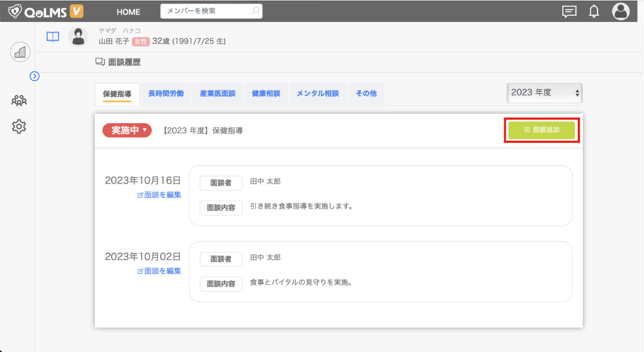Expand the sidebar with the arrow button
The width and height of the screenshot is (644, 352).
pos(35,76)
